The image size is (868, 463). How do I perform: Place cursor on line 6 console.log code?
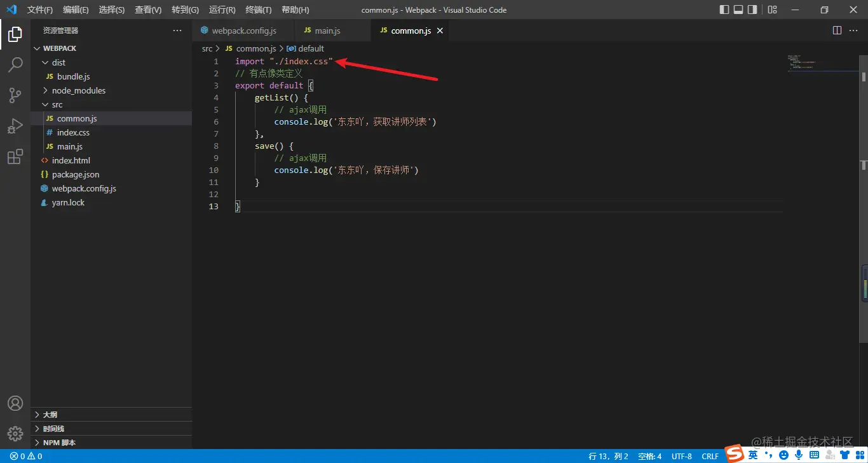355,121
